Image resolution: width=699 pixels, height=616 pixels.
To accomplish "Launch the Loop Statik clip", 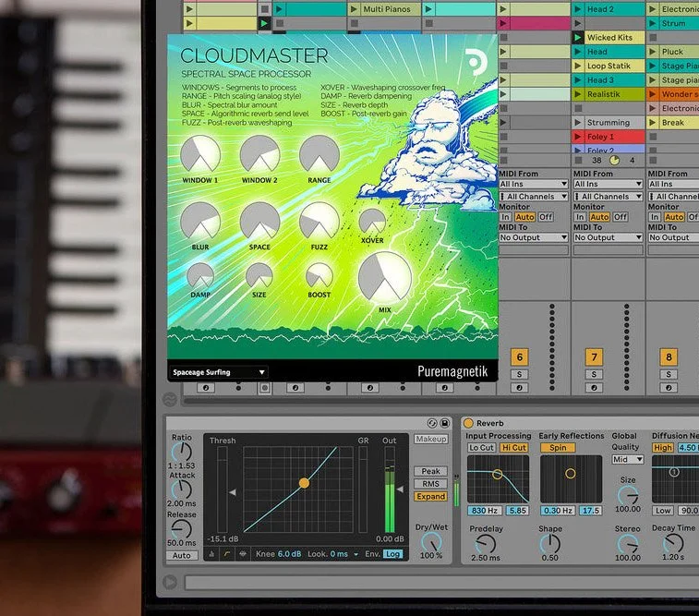I will [x=578, y=66].
